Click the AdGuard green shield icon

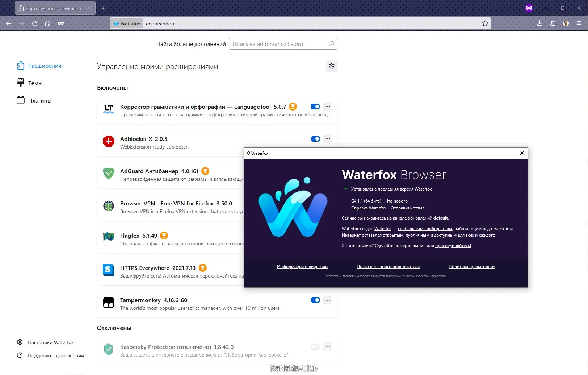(x=109, y=174)
